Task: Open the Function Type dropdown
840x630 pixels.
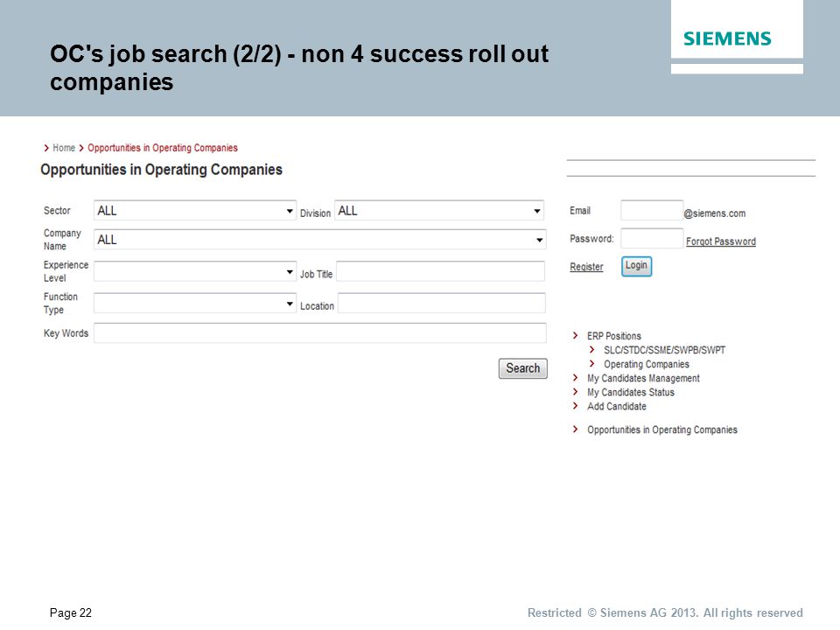Action: (195, 304)
